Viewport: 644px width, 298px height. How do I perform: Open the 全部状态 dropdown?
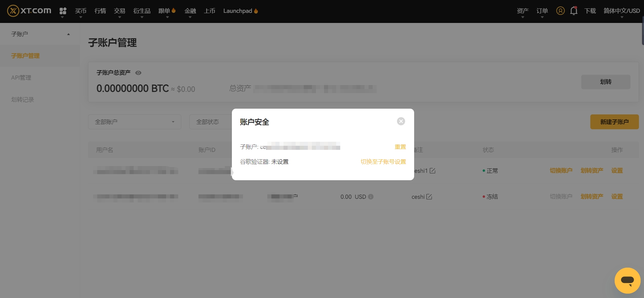(210, 122)
